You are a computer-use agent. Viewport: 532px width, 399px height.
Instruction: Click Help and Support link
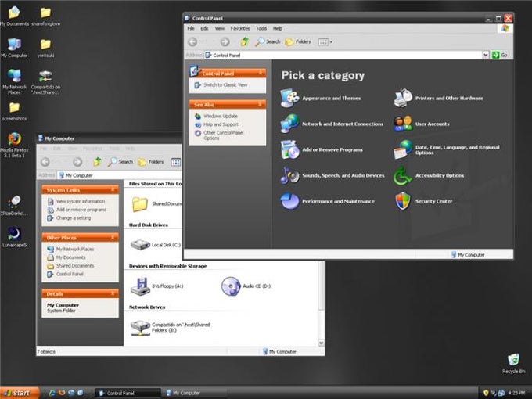(221, 124)
